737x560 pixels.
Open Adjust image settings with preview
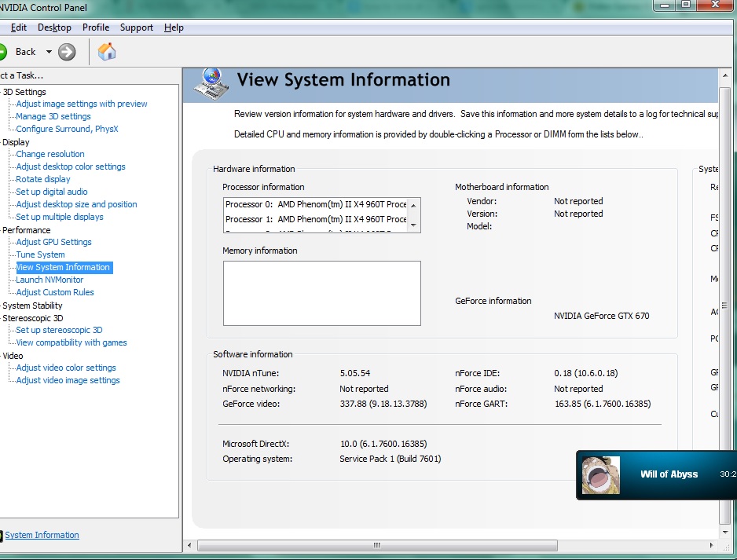tap(82, 104)
